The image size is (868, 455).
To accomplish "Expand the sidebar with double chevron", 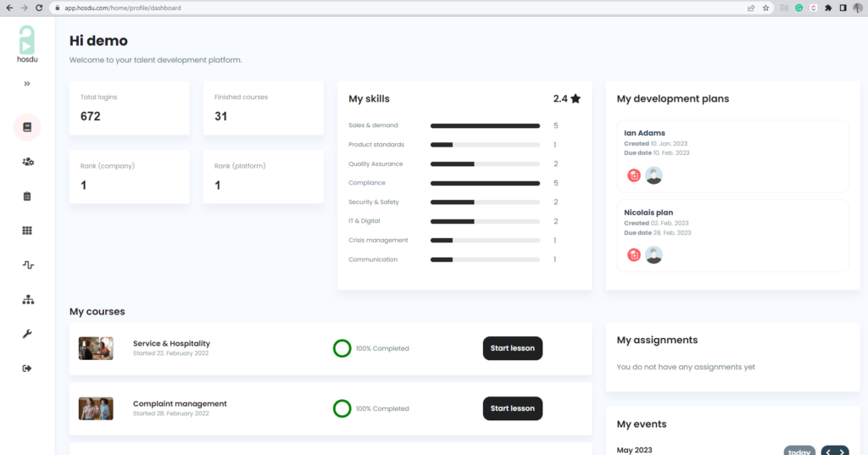I will [27, 84].
